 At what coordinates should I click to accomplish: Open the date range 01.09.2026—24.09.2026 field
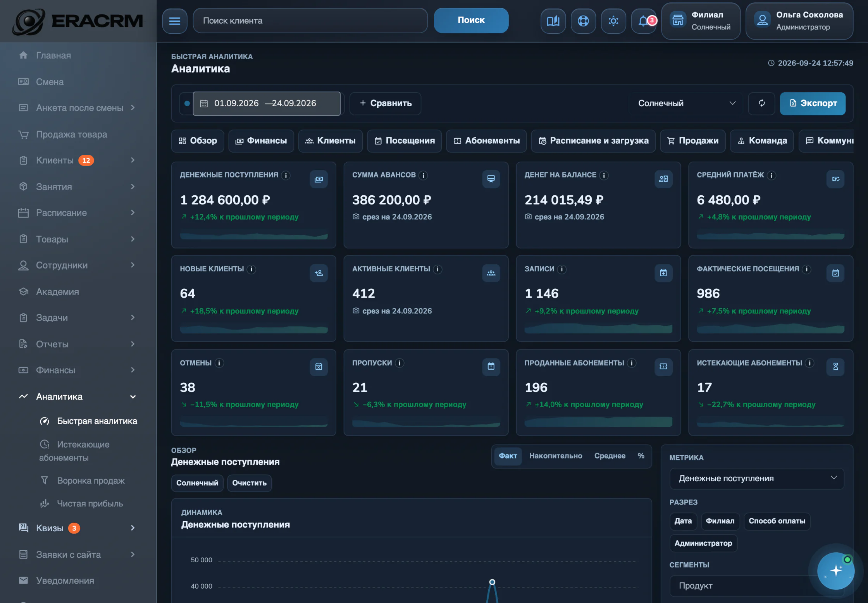(267, 103)
